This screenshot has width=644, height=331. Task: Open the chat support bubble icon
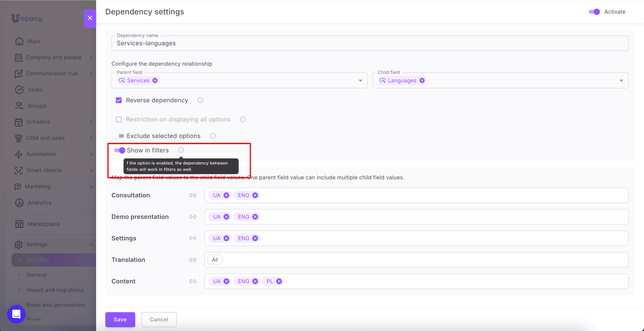(x=16, y=314)
